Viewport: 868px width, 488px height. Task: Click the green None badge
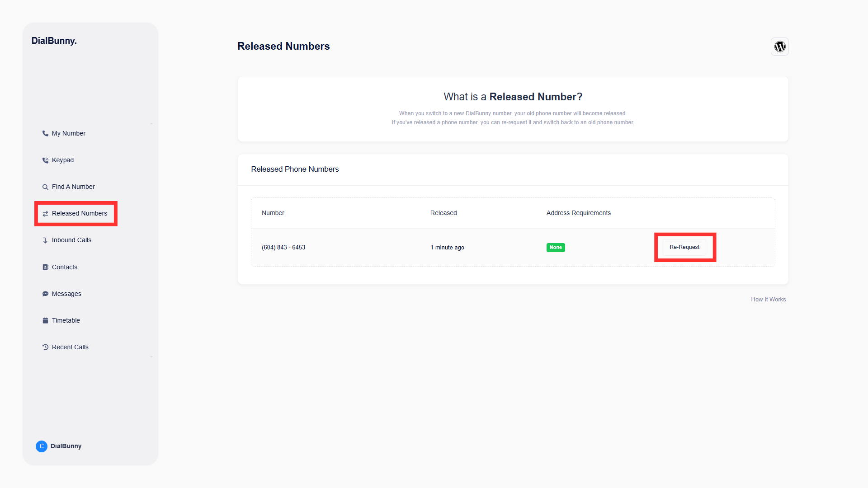pyautogui.click(x=556, y=247)
